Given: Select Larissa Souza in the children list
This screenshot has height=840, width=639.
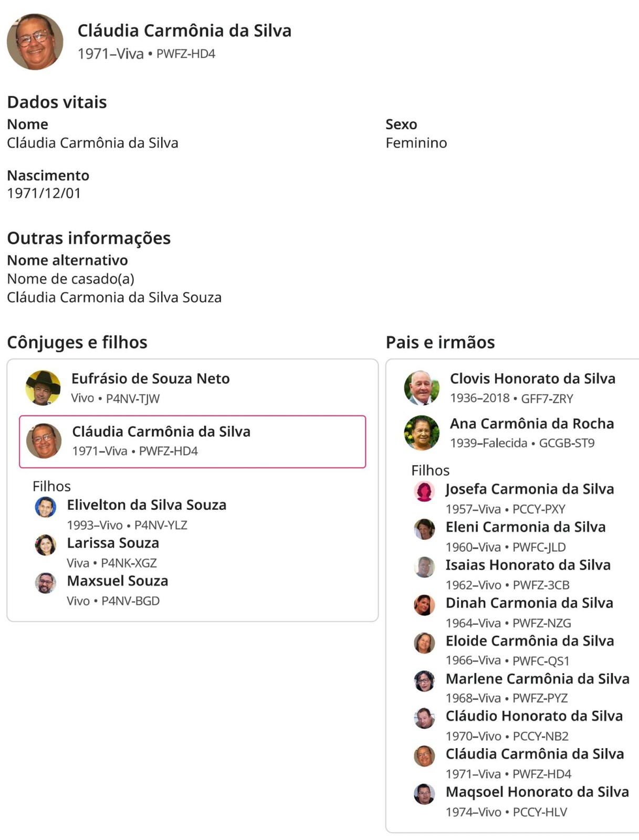Looking at the screenshot, I should click(x=113, y=543).
